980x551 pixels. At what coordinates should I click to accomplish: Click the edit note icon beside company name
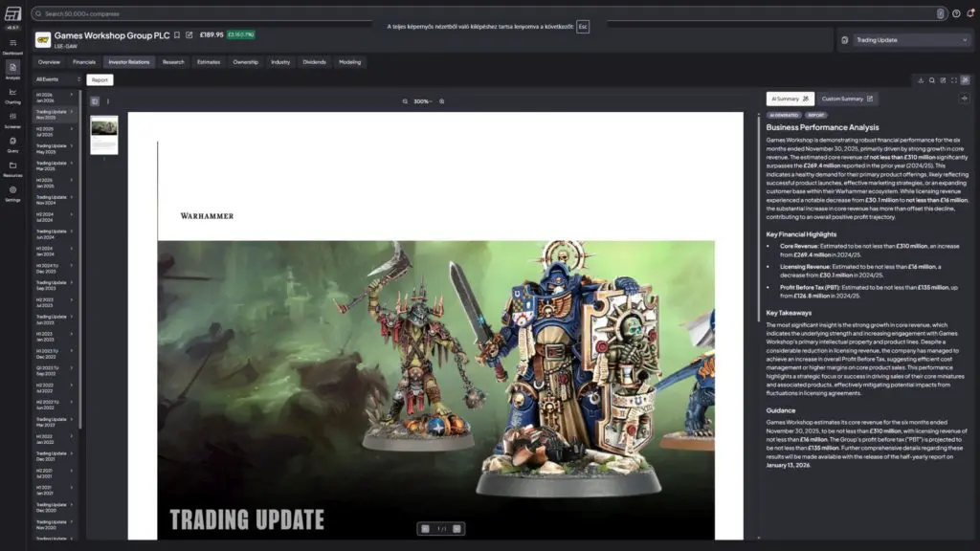click(x=189, y=35)
